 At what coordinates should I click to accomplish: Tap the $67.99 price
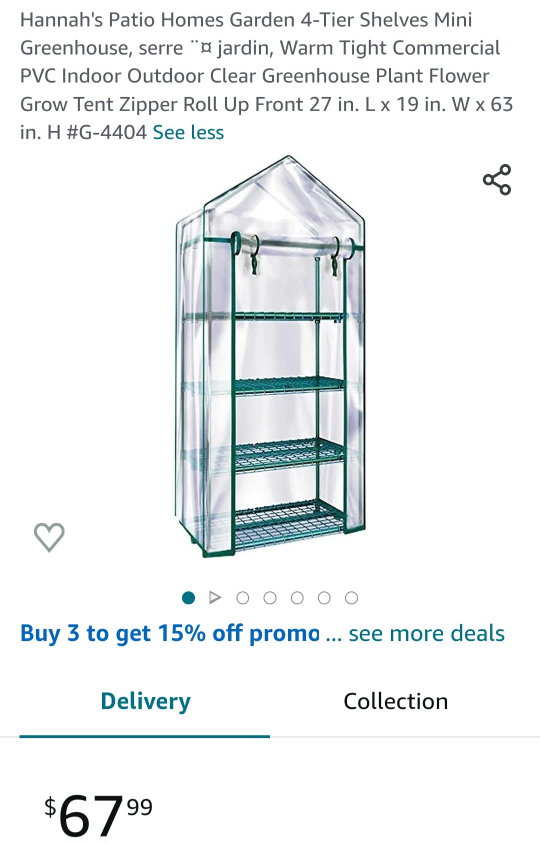pyautogui.click(x=99, y=814)
